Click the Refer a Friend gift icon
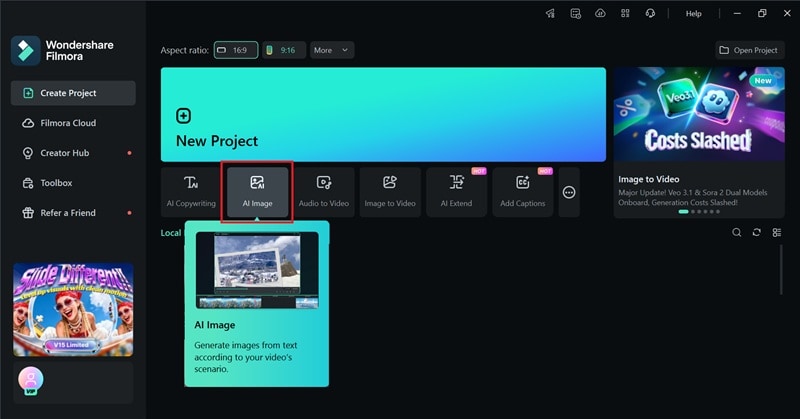This screenshot has height=419, width=800. [x=28, y=213]
